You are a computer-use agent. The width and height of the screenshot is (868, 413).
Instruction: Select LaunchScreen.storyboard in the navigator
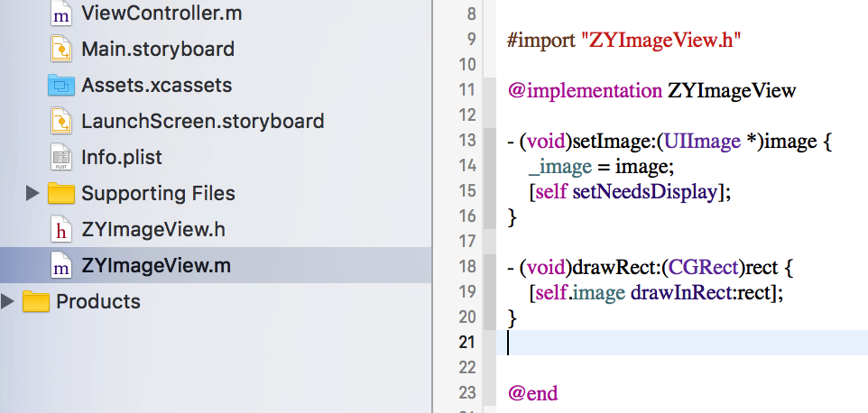202,121
